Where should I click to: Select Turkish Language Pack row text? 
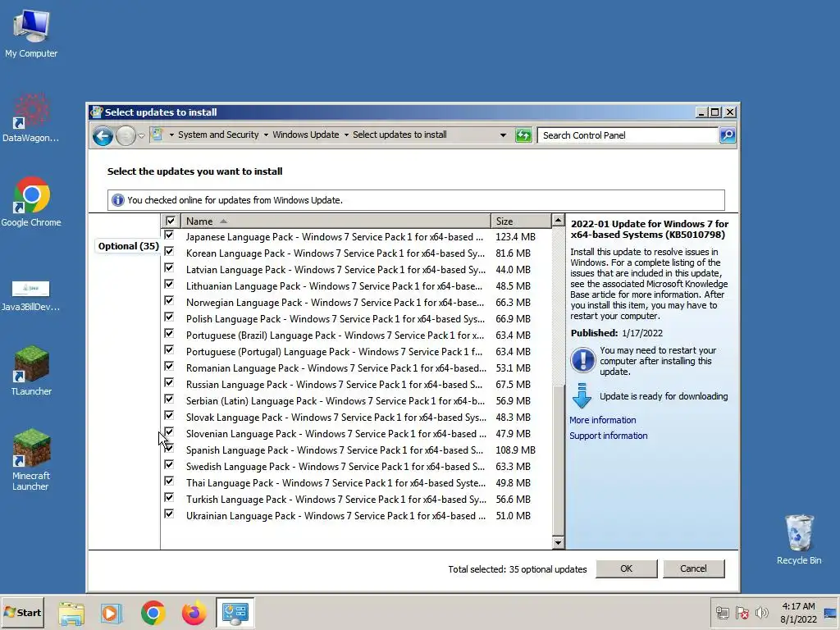click(x=336, y=500)
